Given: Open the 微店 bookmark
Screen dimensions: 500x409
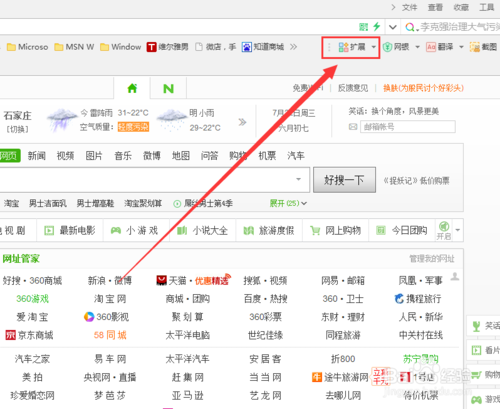Looking at the screenshot, I should 216,47.
